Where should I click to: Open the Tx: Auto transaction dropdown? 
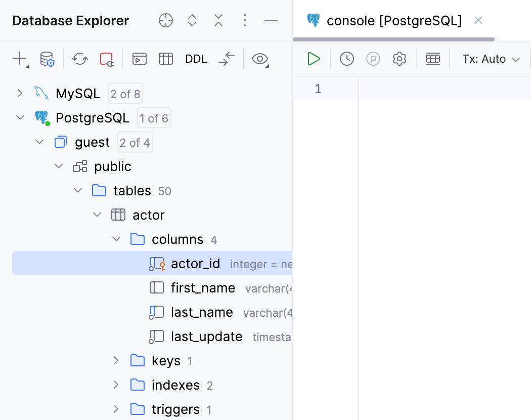pos(491,59)
